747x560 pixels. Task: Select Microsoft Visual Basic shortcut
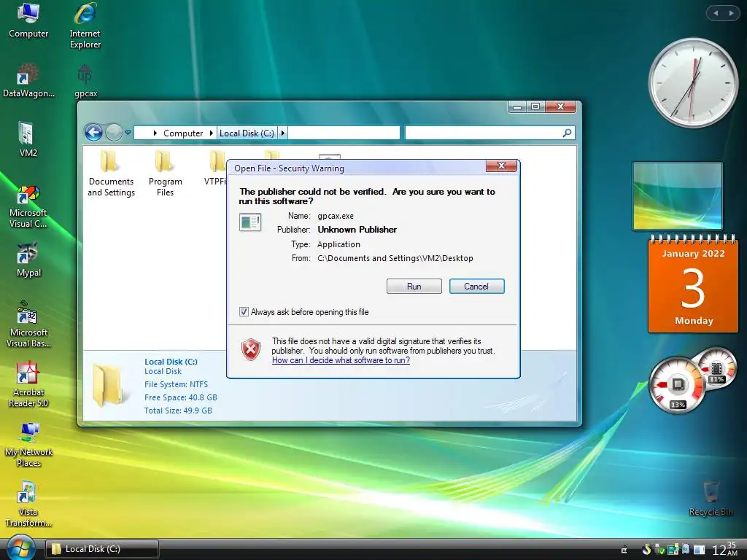[x=28, y=324]
